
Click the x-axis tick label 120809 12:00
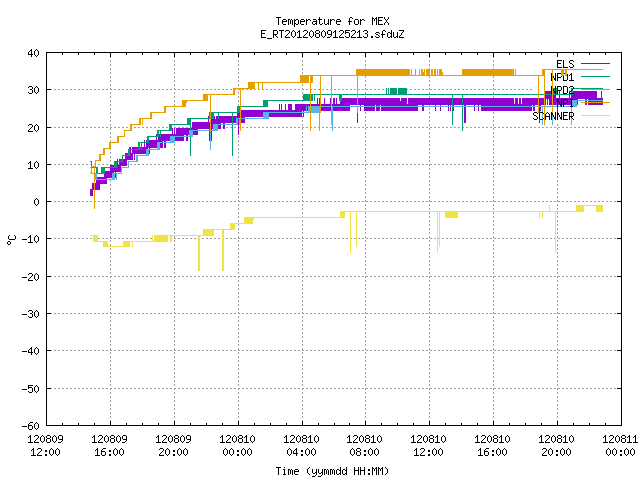click(45, 446)
